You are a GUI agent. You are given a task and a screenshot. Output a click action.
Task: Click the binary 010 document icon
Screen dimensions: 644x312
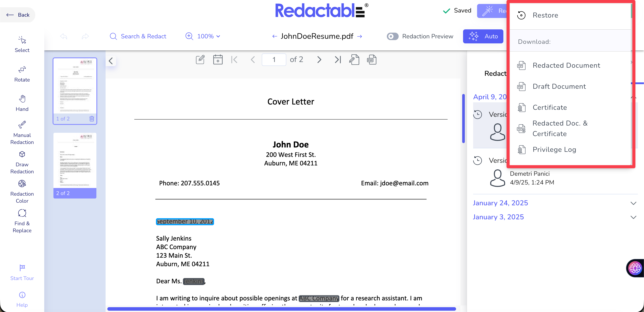[x=372, y=60]
